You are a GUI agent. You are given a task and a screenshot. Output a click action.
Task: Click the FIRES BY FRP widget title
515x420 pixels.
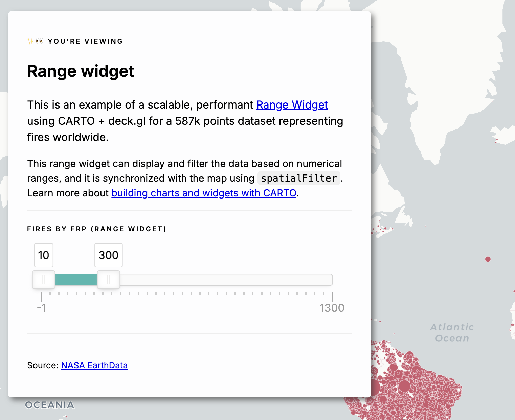click(x=97, y=229)
